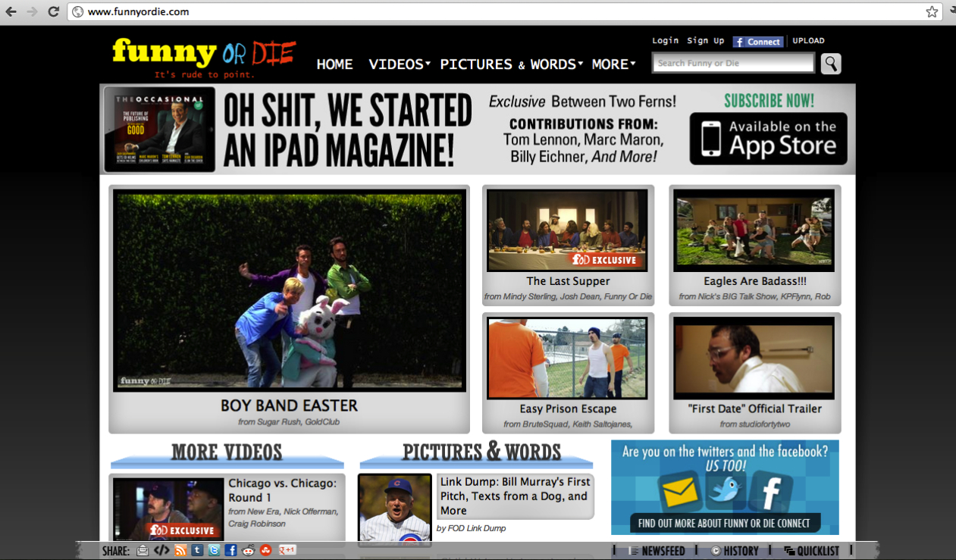This screenshot has height=560, width=956.
Task: Click the "First Date" Official Trailer title
Action: click(754, 408)
